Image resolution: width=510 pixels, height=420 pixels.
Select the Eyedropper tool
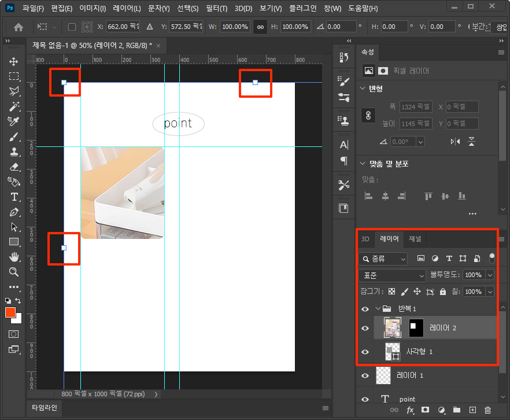(14, 121)
